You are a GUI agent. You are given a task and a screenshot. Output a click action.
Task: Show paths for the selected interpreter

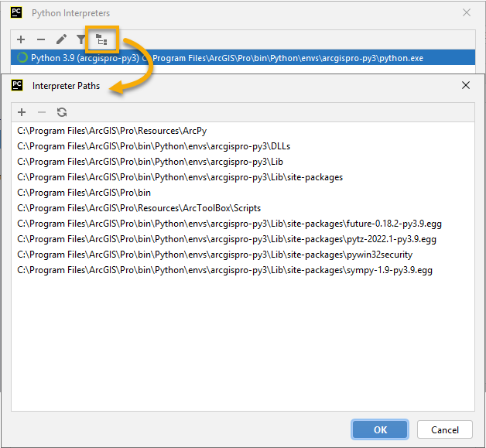coord(101,39)
